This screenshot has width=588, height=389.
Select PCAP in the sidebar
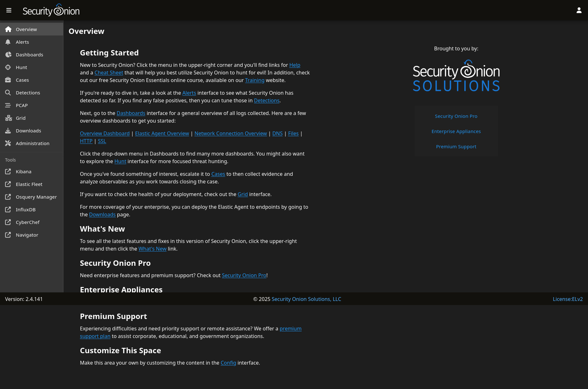(x=32, y=105)
